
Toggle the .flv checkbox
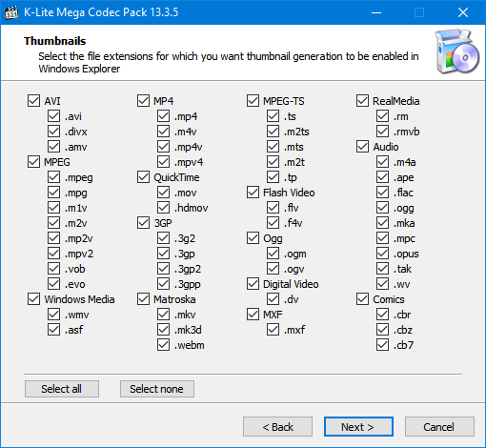(273, 208)
